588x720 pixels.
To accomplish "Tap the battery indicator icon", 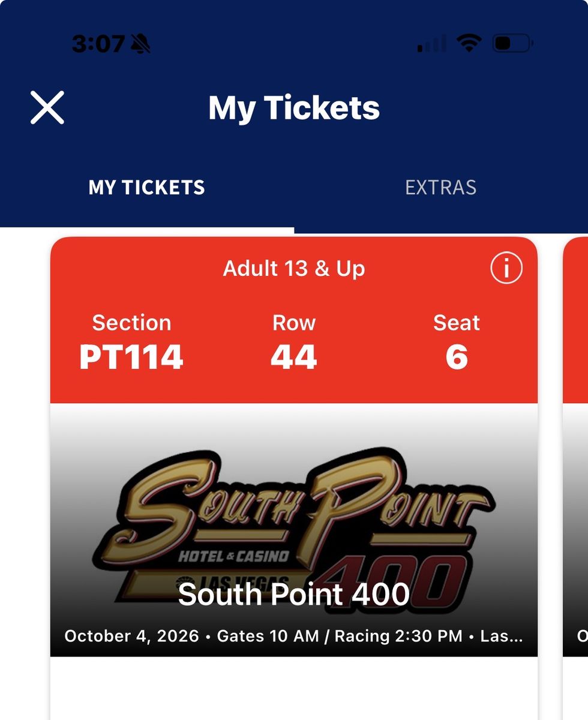I will tap(513, 43).
